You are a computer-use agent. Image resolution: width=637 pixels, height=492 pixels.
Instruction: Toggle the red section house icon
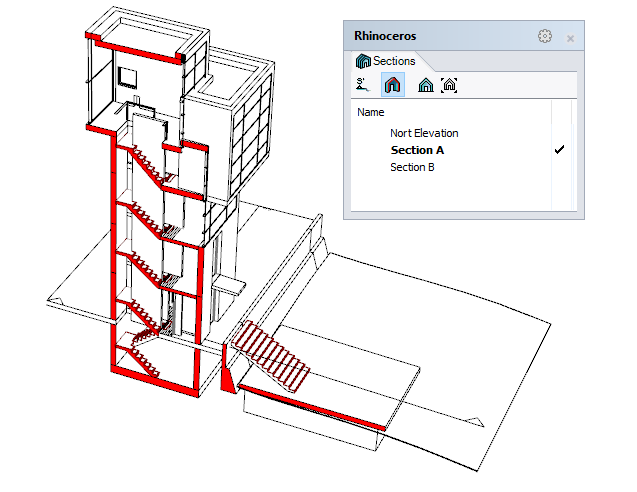pos(393,86)
